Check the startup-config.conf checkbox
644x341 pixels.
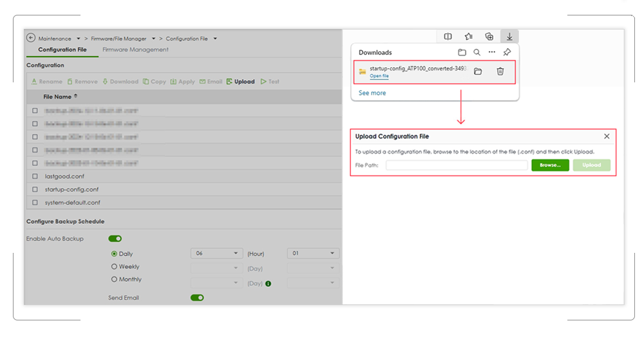(x=35, y=189)
